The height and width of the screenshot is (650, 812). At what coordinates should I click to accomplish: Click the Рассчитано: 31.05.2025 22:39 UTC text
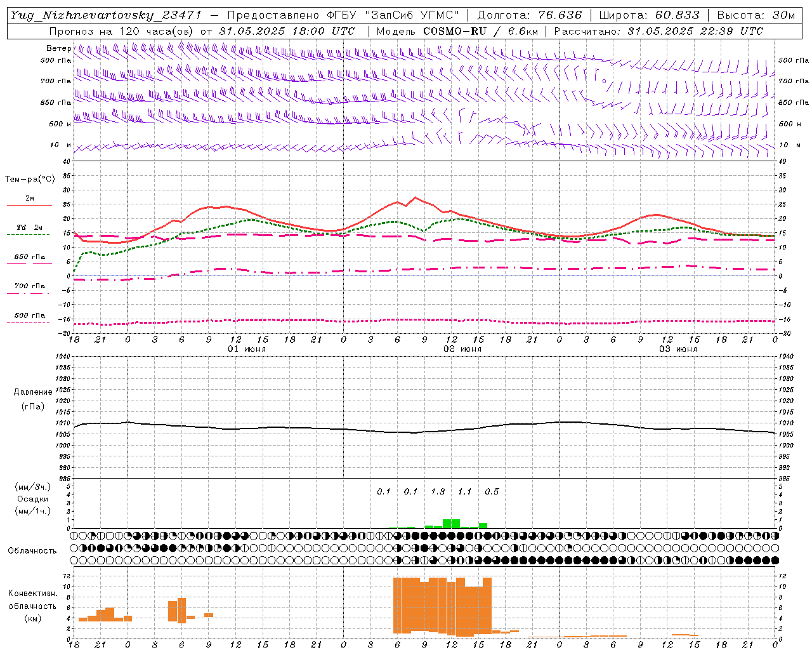[x=658, y=31]
